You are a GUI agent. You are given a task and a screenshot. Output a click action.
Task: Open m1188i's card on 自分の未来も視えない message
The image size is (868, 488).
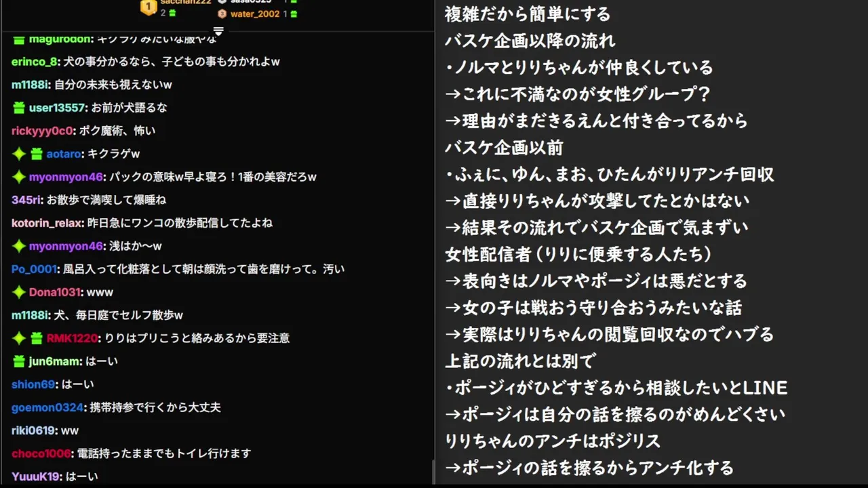coord(30,85)
